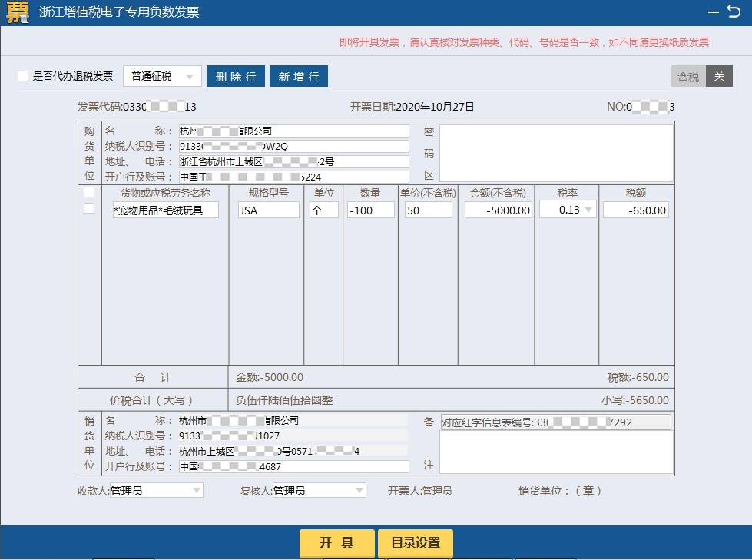Image resolution: width=752 pixels, height=560 pixels.
Task: Expand the 税率 0.13 dropdown
Action: [x=588, y=210]
